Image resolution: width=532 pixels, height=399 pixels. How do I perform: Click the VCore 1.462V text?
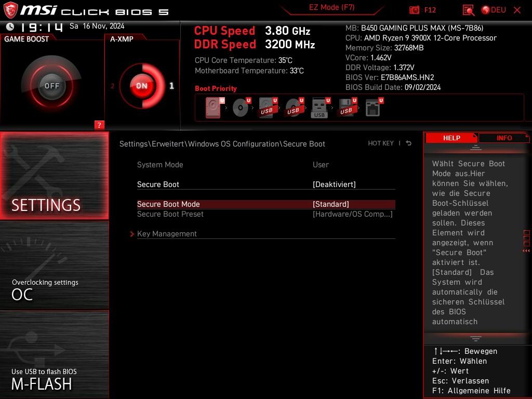368,58
